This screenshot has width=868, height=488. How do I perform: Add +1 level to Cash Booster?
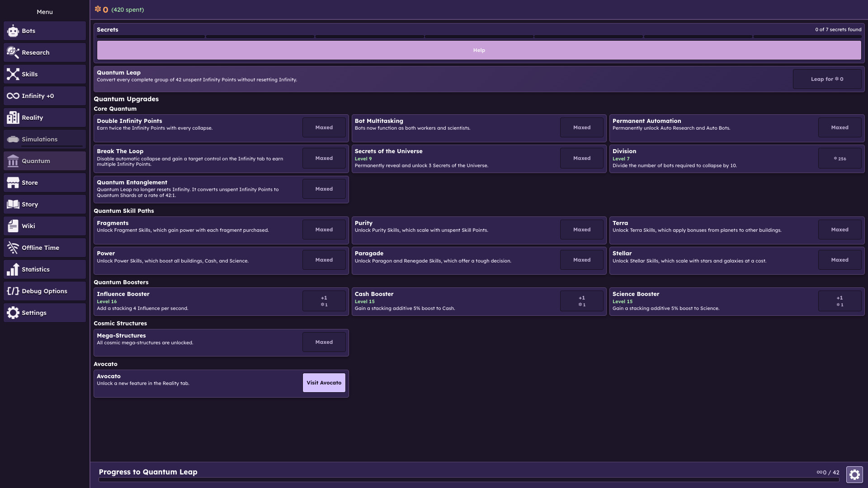click(582, 301)
